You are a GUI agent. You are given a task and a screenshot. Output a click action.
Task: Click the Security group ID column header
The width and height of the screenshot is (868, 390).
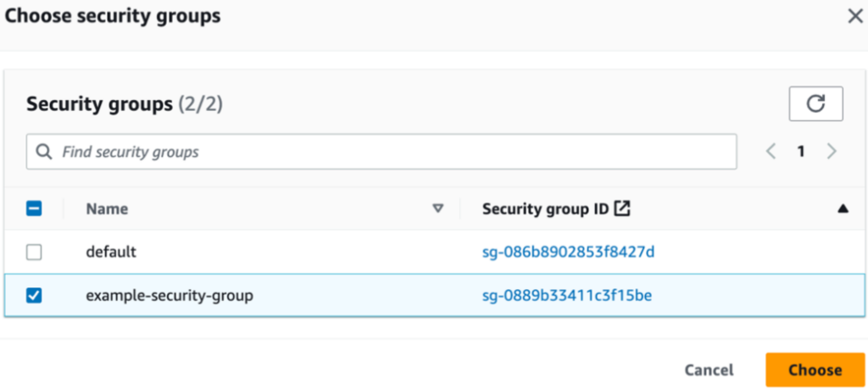coord(546,209)
